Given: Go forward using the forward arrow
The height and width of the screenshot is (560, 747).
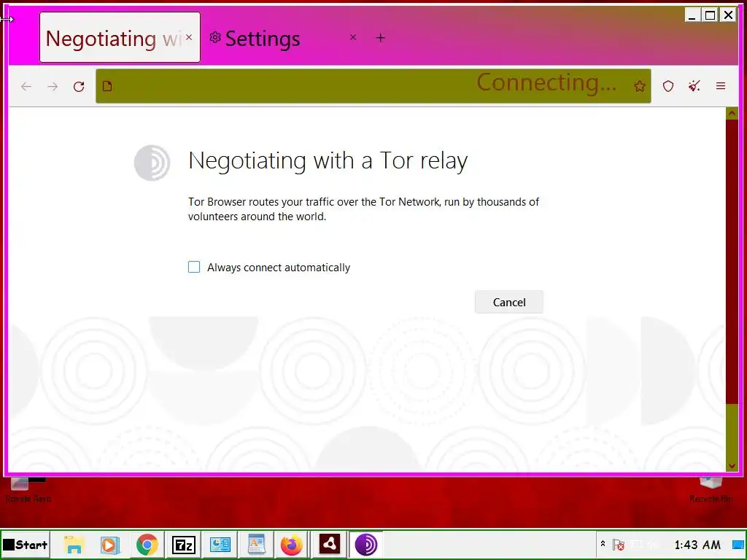Looking at the screenshot, I should (x=53, y=86).
